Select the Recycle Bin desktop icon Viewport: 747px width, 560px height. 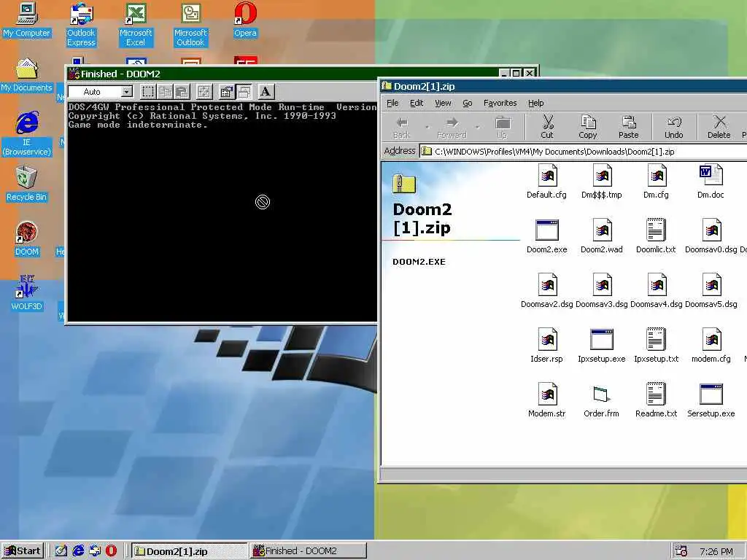coord(26,184)
